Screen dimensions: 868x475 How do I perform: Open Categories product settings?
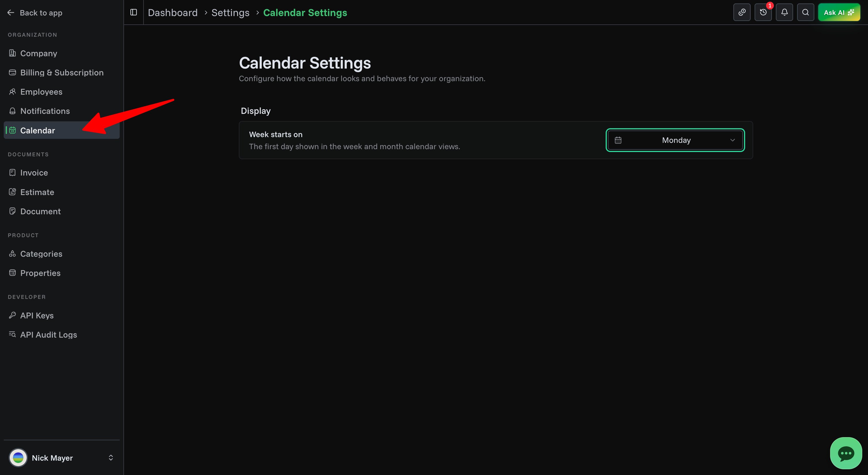click(62, 254)
